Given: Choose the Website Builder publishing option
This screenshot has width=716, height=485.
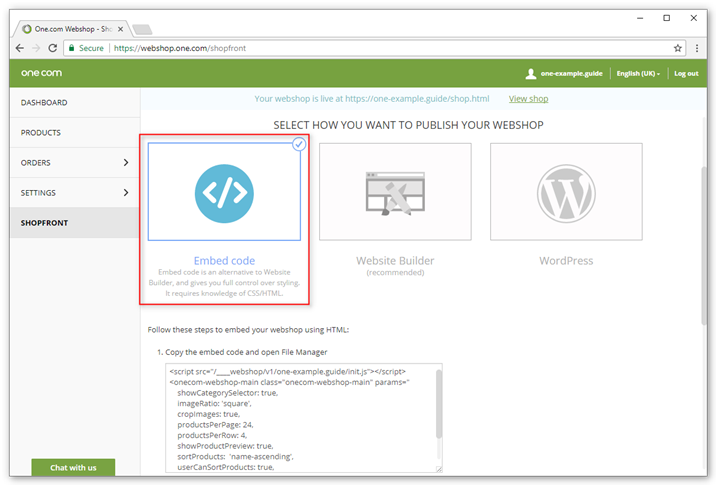Looking at the screenshot, I should pyautogui.click(x=395, y=192).
